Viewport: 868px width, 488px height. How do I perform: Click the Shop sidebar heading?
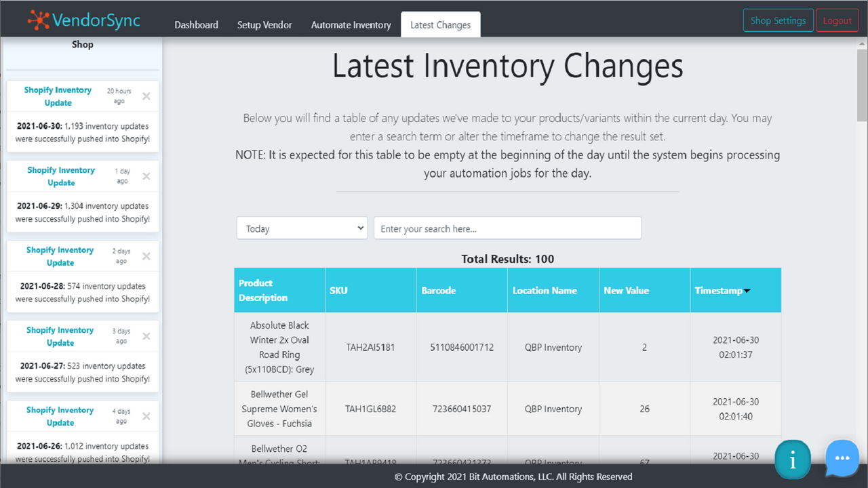tap(83, 45)
